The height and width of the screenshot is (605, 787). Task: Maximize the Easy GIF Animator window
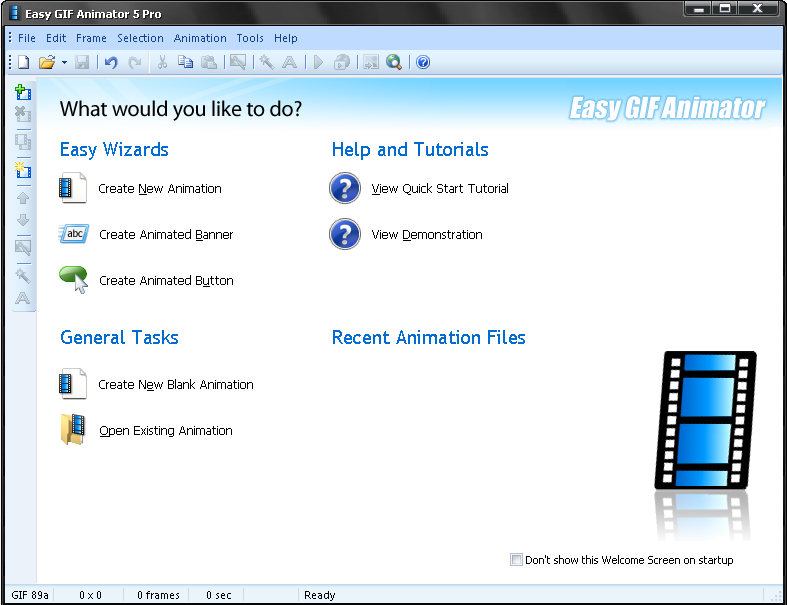point(725,9)
